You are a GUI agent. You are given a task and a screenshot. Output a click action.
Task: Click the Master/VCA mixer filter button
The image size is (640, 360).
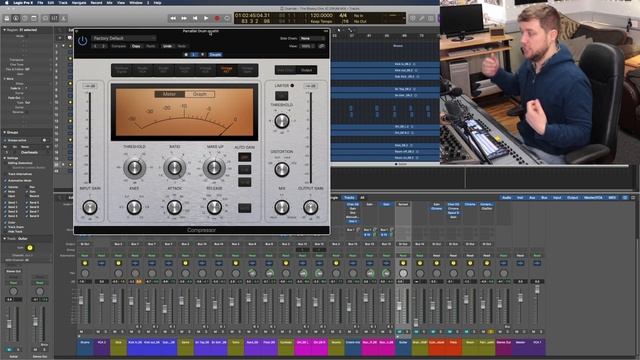coord(593,198)
